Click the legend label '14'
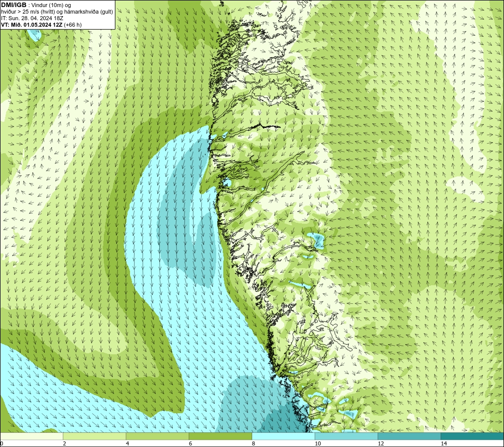 (444, 443)
